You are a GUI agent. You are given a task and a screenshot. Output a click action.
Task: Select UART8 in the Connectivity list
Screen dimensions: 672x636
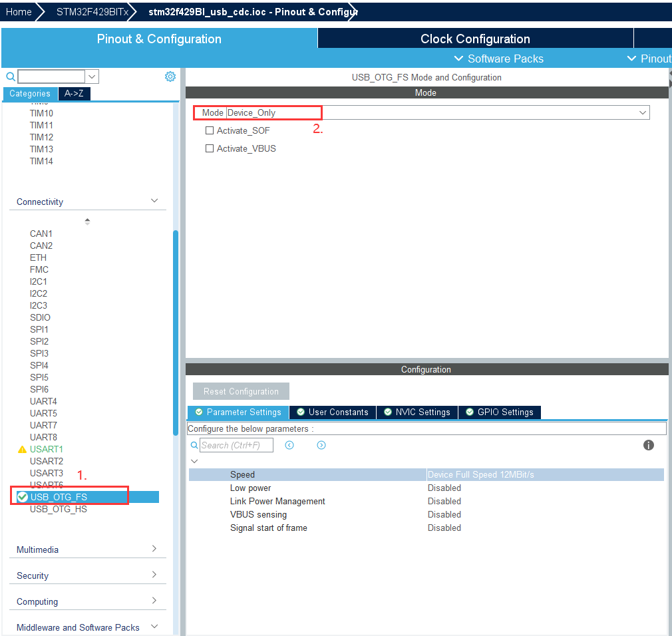(43, 437)
